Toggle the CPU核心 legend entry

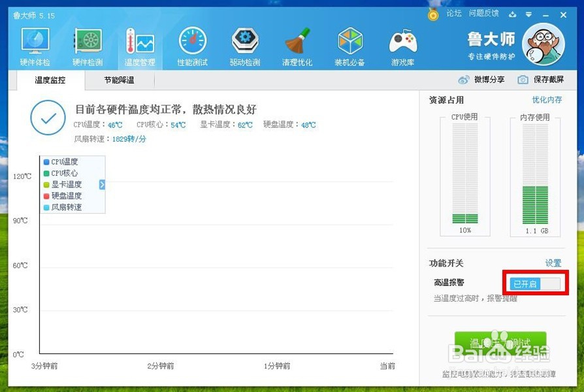click(61, 173)
